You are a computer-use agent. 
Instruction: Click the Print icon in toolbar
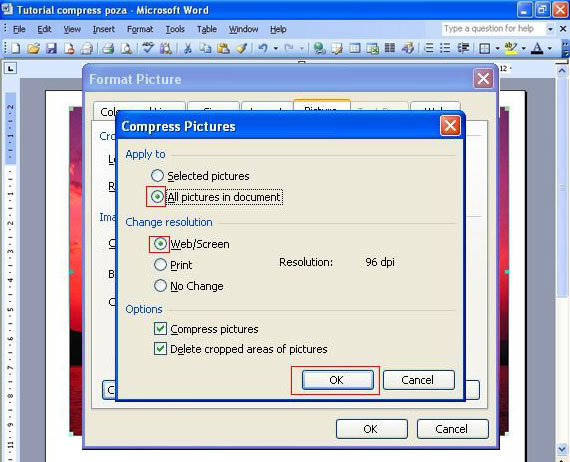(x=108, y=48)
